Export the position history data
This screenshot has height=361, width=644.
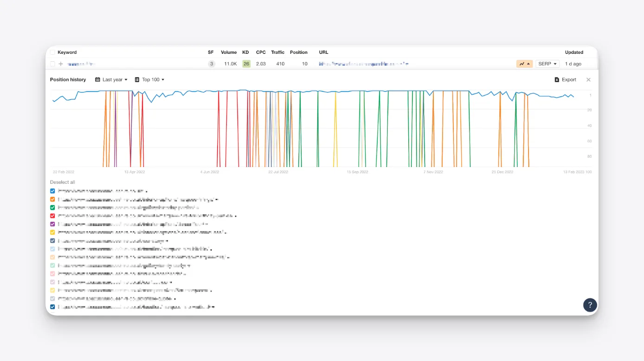565,80
